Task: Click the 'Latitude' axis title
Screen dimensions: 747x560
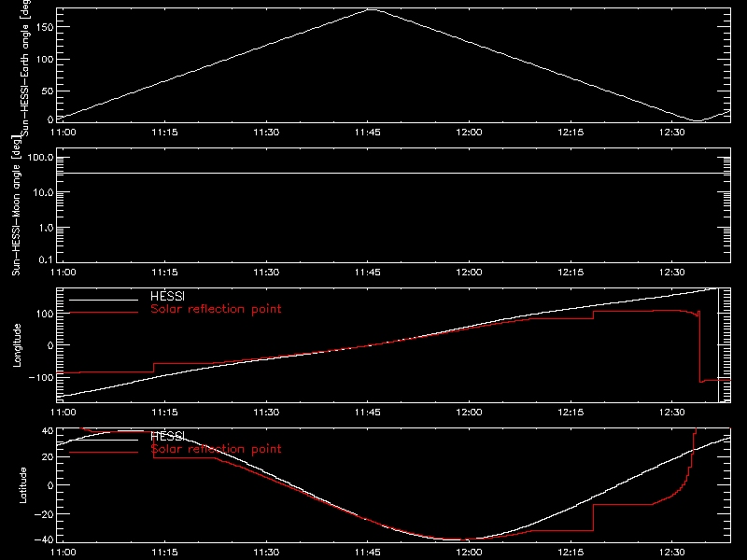Action: pyautogui.click(x=22, y=485)
